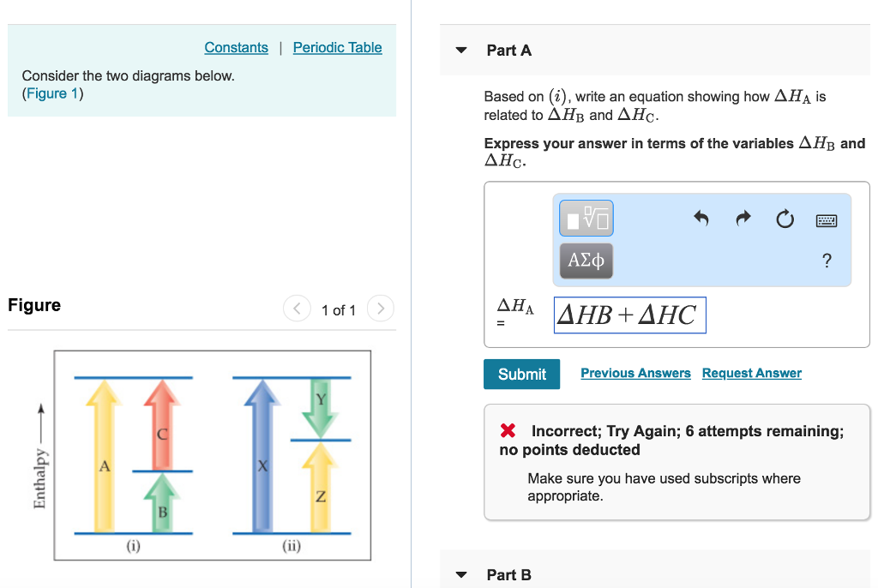The image size is (878, 588).
Task: Submit the answer
Action: [x=521, y=374]
